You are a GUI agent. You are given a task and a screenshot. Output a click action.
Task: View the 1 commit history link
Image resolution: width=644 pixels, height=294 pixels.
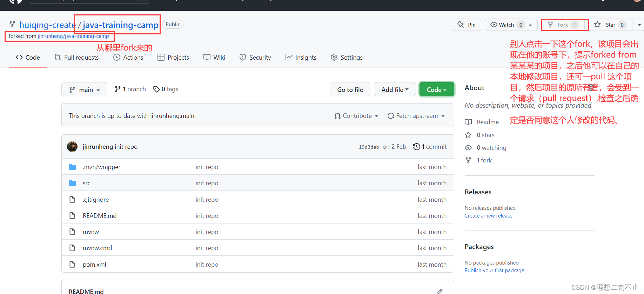pyautogui.click(x=430, y=147)
